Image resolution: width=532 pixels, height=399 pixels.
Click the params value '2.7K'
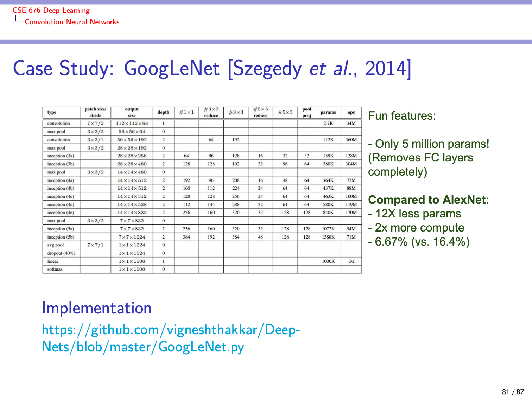pyautogui.click(x=328, y=123)
